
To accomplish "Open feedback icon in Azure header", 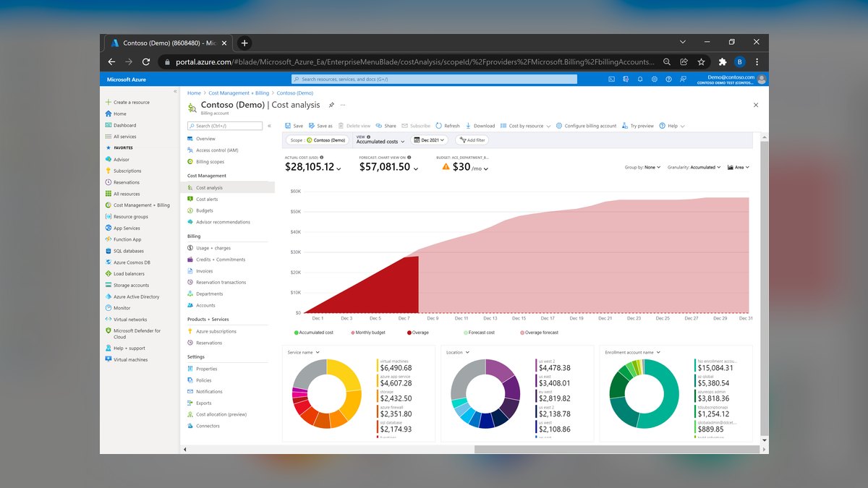I will 684,79.
